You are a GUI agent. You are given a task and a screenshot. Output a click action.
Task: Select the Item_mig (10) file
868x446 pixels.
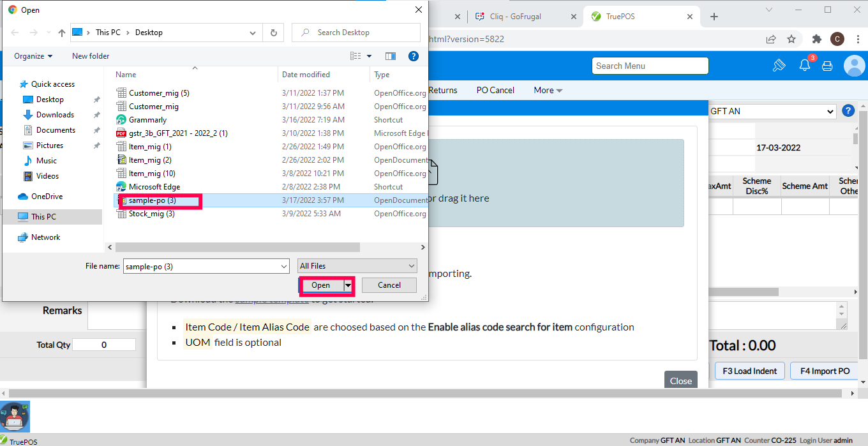point(152,174)
